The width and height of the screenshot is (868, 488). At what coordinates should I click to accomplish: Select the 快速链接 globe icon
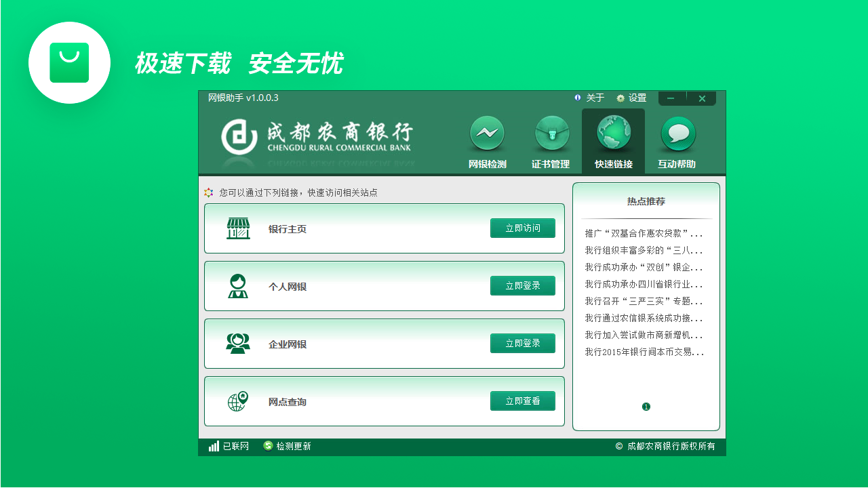[x=612, y=134]
